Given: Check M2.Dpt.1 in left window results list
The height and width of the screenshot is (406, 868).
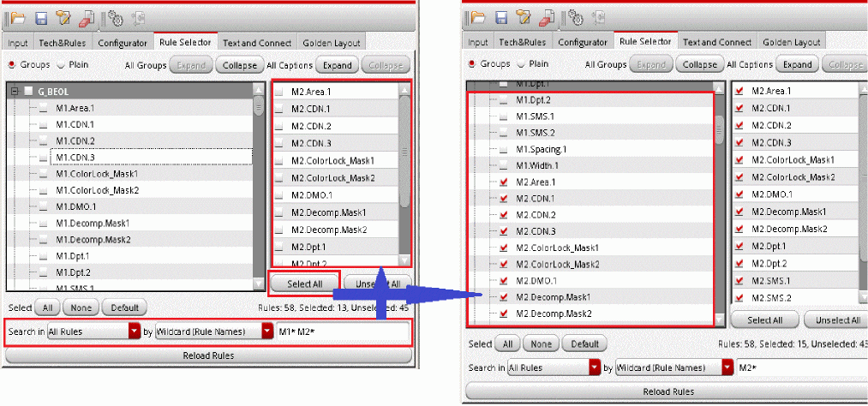Looking at the screenshot, I should (279, 247).
